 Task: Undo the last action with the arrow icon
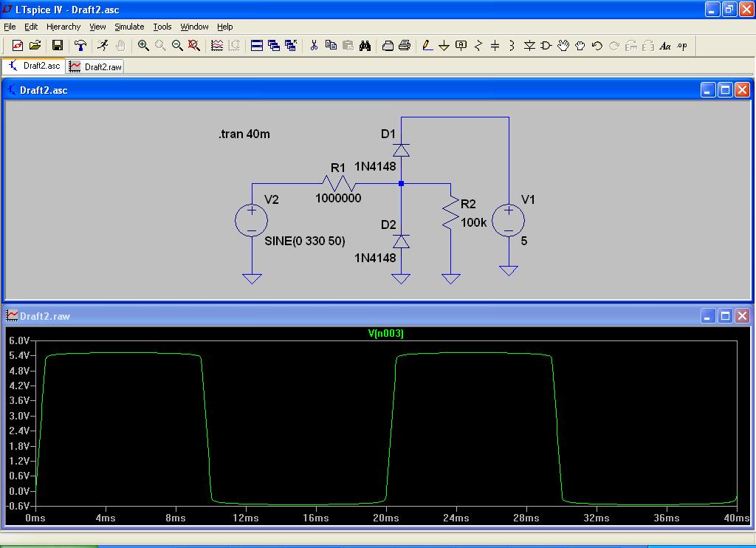pos(597,45)
